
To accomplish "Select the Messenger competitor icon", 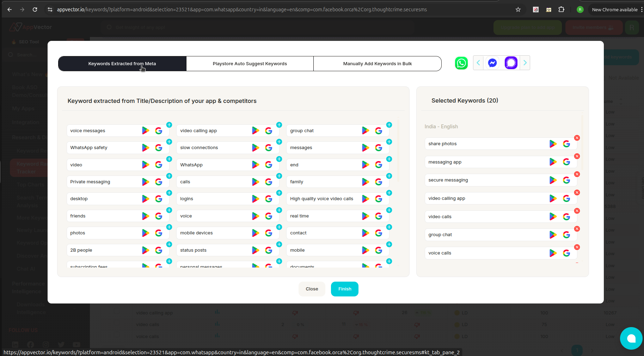I will point(492,63).
